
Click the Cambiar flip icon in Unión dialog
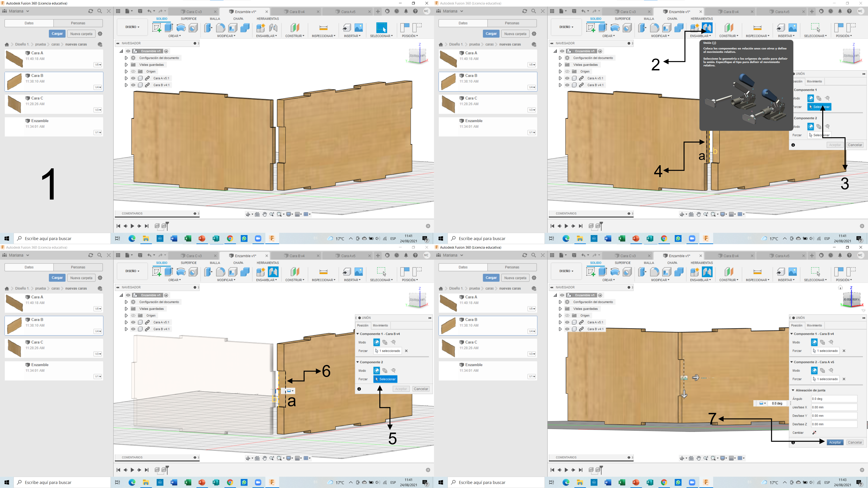[x=814, y=433]
